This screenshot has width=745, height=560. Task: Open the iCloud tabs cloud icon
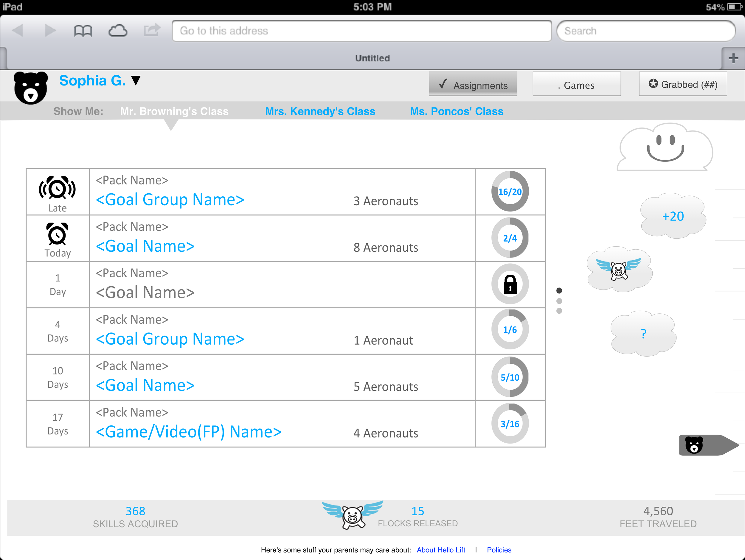[117, 31]
